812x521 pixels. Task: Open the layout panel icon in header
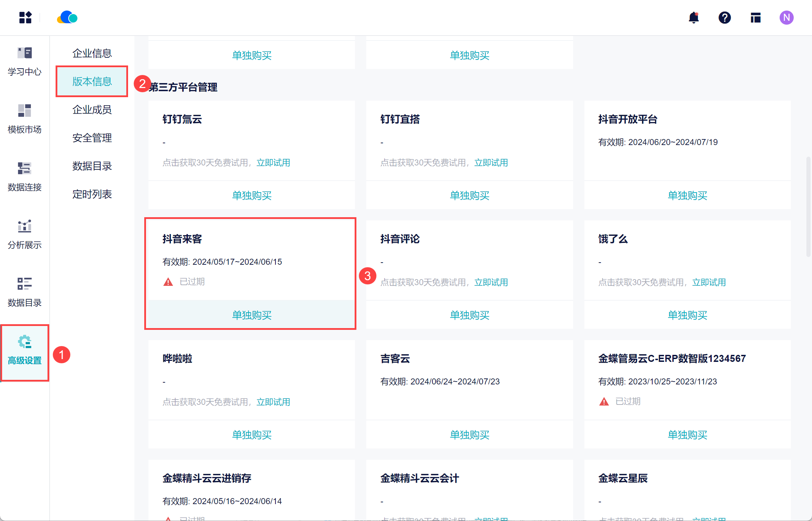point(755,18)
